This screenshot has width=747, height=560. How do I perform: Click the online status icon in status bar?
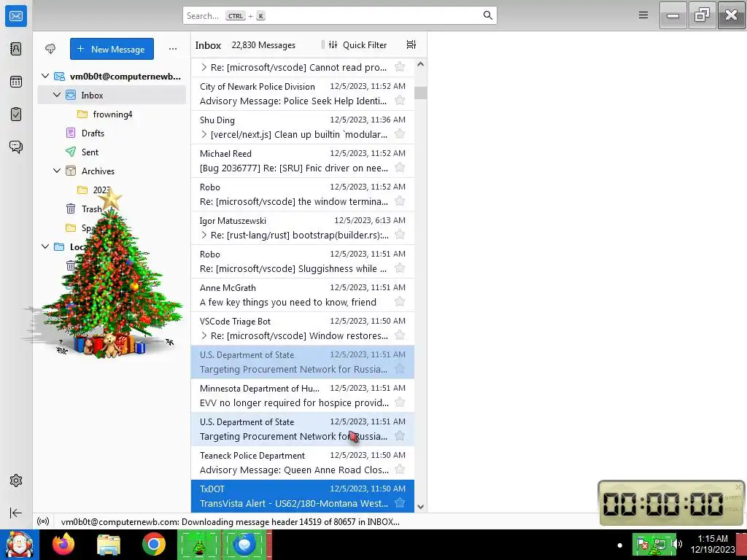click(43, 521)
